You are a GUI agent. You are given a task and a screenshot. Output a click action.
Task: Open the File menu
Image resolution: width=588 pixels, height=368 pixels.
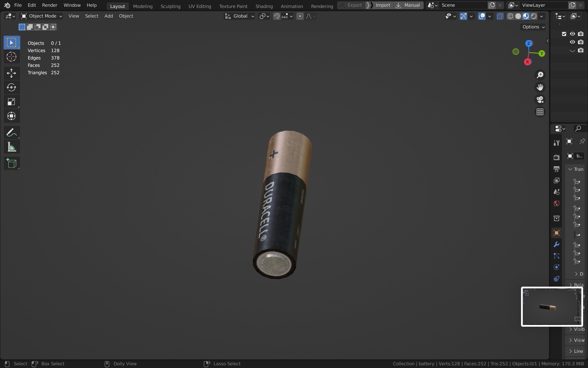[x=18, y=5]
